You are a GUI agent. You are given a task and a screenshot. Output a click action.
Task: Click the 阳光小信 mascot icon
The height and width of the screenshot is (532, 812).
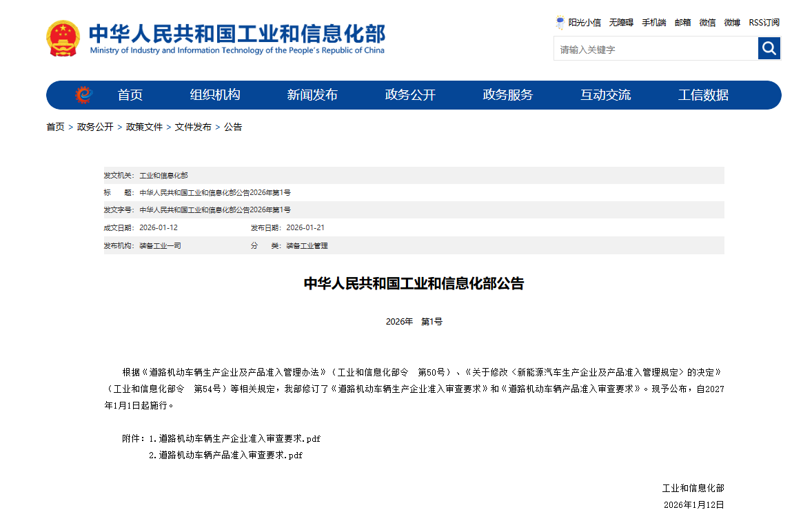(560, 22)
